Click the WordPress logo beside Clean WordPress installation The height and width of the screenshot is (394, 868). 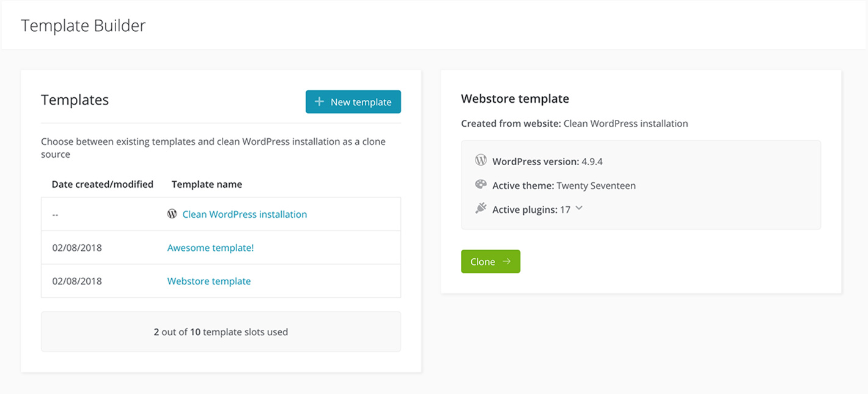[172, 214]
